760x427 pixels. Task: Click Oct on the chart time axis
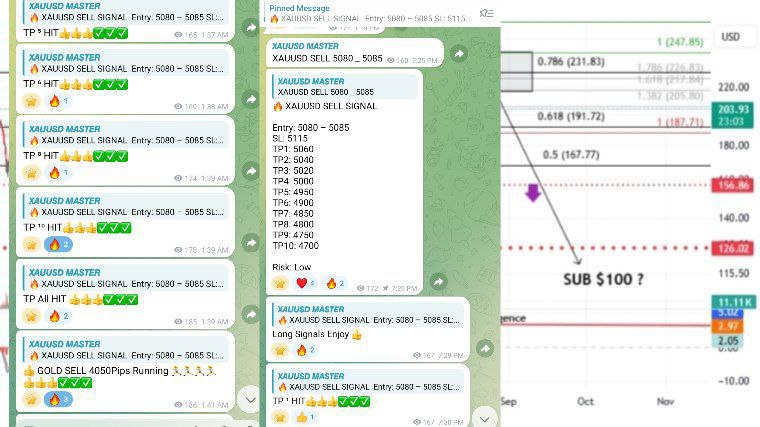click(x=586, y=402)
